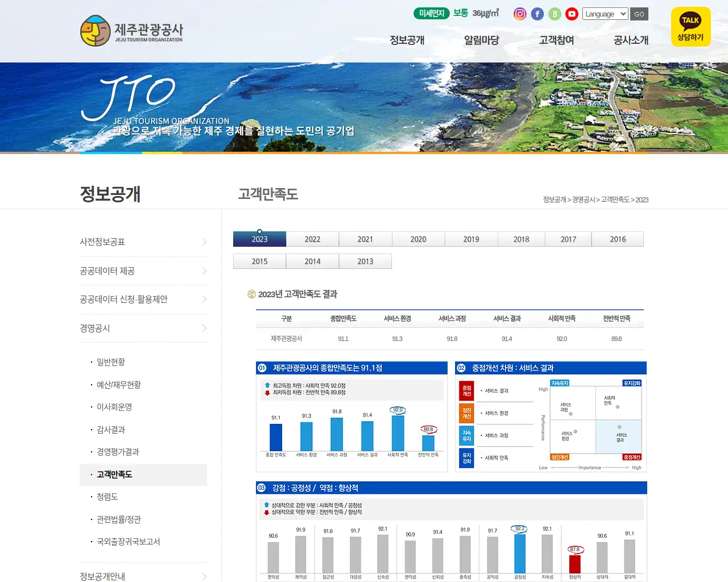Open the Naver blog icon in the header
Screen dimensions: 728x582
[555, 14]
